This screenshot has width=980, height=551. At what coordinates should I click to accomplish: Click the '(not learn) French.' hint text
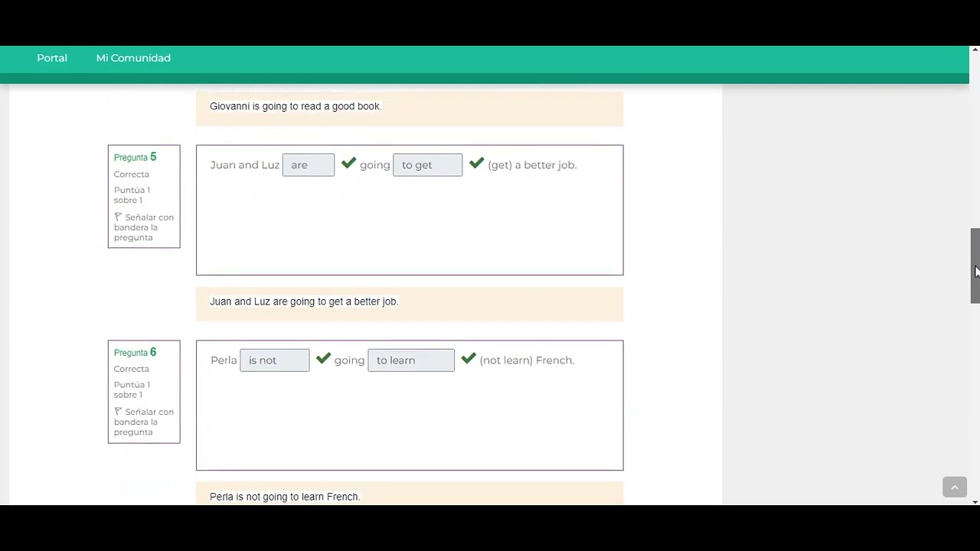click(527, 360)
